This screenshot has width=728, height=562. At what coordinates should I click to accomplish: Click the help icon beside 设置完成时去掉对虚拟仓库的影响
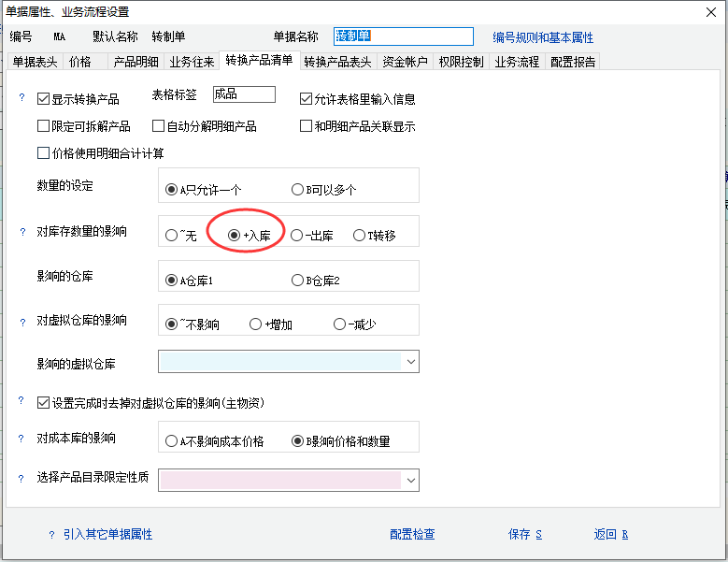22,401
